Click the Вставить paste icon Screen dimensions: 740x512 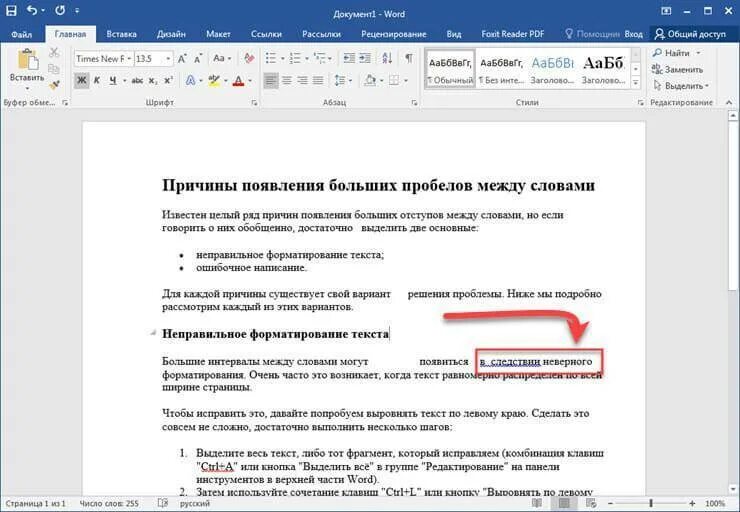click(x=27, y=60)
